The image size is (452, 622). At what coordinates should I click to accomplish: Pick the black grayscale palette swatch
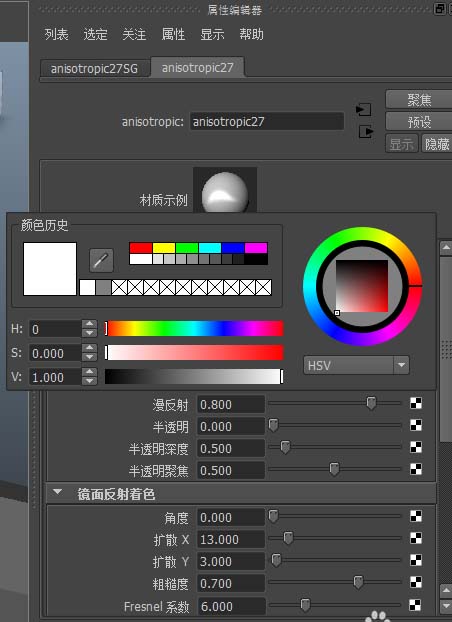(256, 259)
